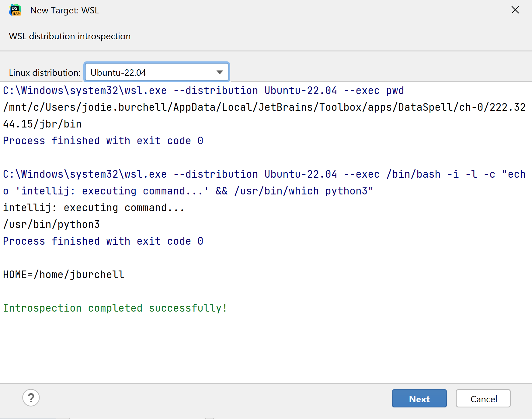This screenshot has height=419, width=532.
Task: Click the '44.15/jbr/bin' line
Action: 42,124
